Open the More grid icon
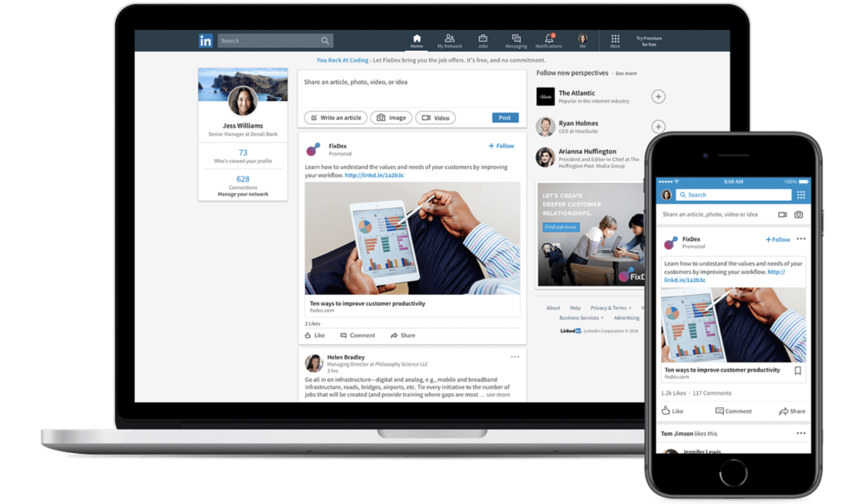 615,39
